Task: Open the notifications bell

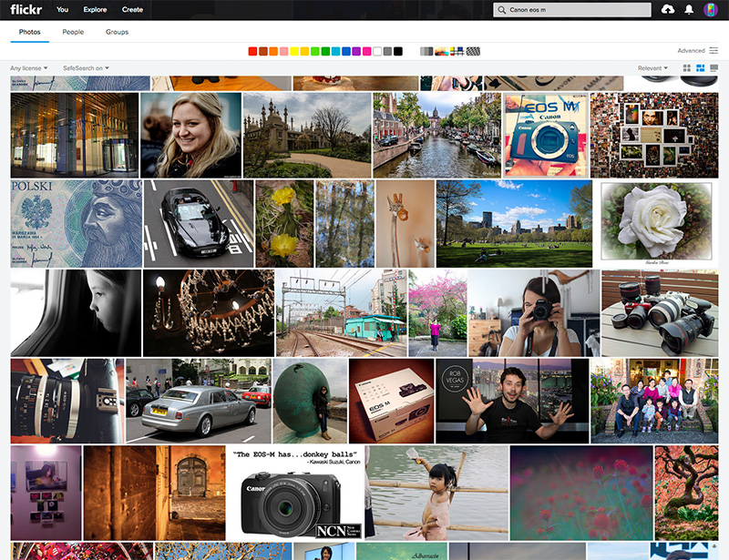Action: (689, 9)
